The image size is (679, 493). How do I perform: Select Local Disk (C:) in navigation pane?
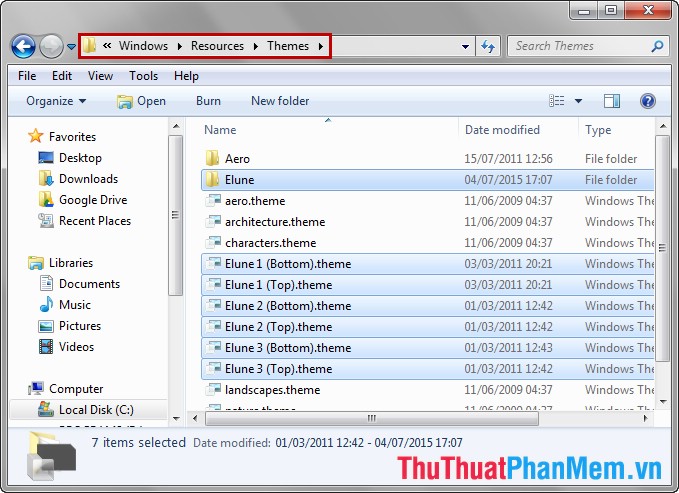(x=88, y=409)
